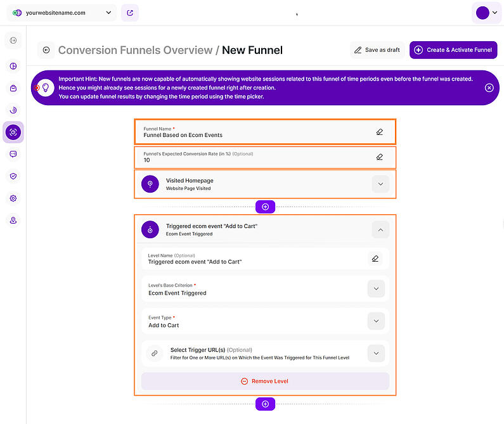
Task: Select the active conversion funnels sidebar icon
Action: [13, 132]
